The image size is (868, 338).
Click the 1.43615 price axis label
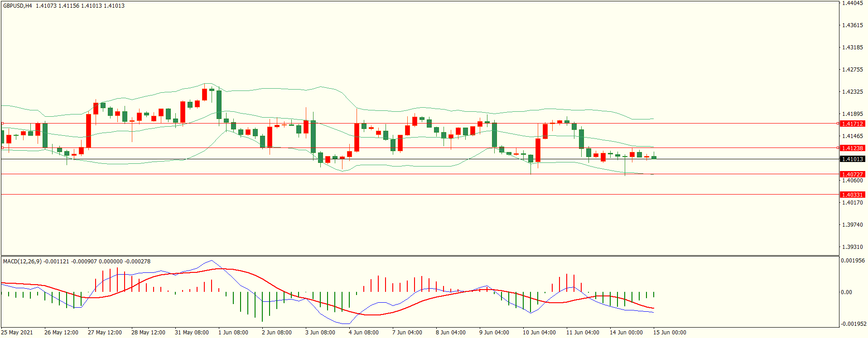(852, 25)
